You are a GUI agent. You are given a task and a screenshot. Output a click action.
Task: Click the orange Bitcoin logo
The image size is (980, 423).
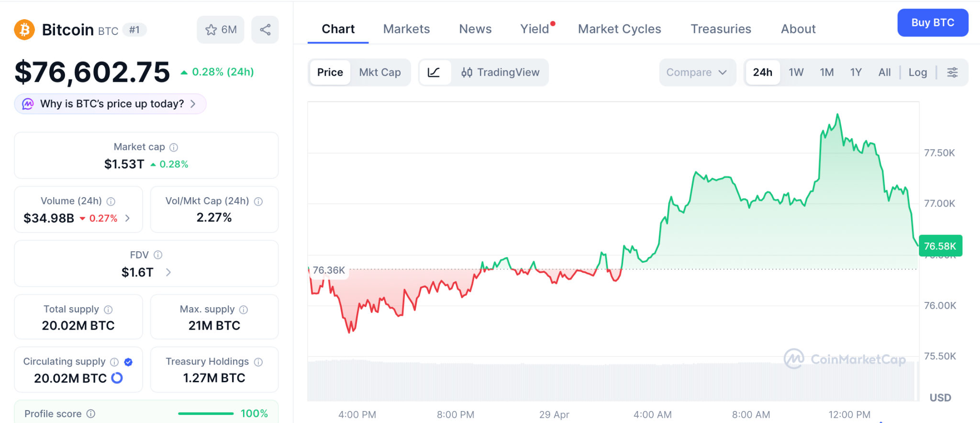point(24,30)
